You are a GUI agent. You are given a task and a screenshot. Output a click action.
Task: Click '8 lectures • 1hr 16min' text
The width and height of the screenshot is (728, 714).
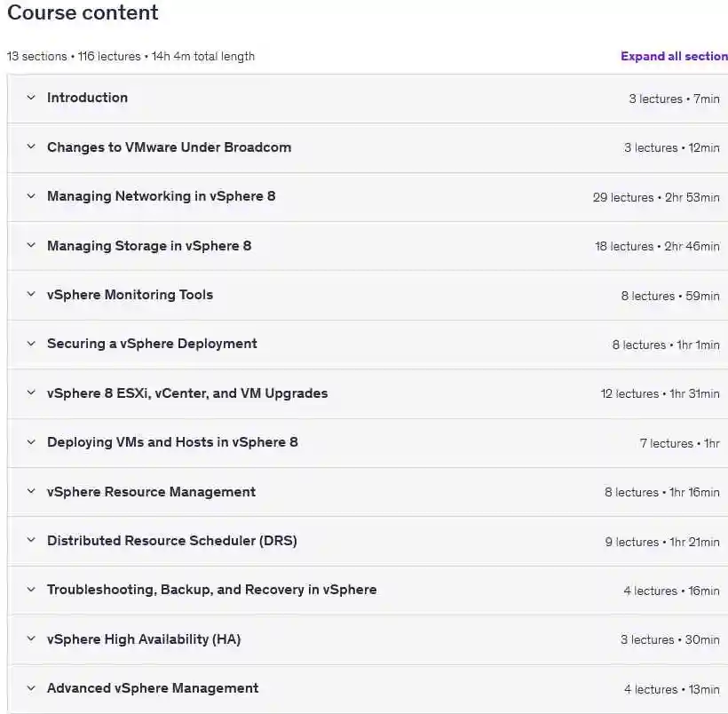pos(662,492)
